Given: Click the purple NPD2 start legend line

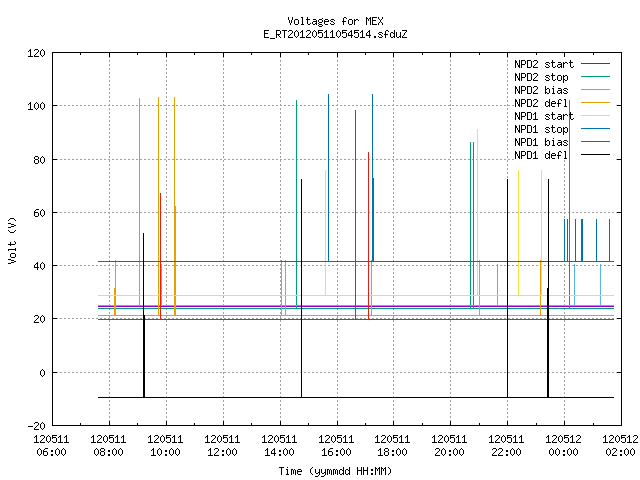Looking at the screenshot, I should click(595, 64).
